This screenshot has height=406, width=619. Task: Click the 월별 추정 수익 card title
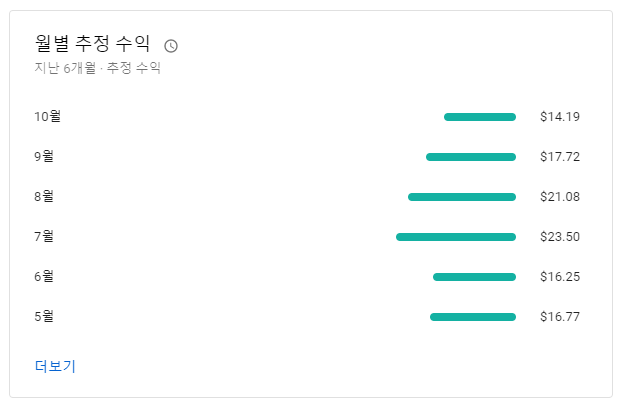93,44
